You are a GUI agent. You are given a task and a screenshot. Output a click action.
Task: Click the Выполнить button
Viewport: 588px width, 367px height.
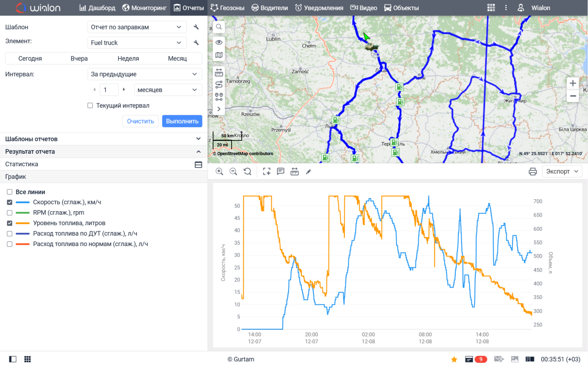182,121
